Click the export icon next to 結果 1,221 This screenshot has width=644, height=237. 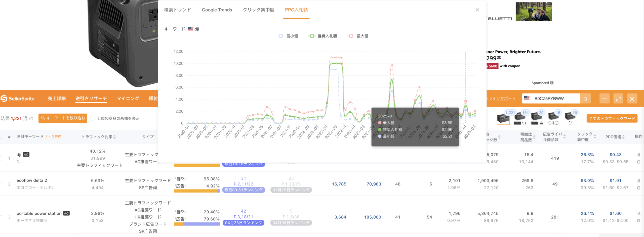click(31, 118)
